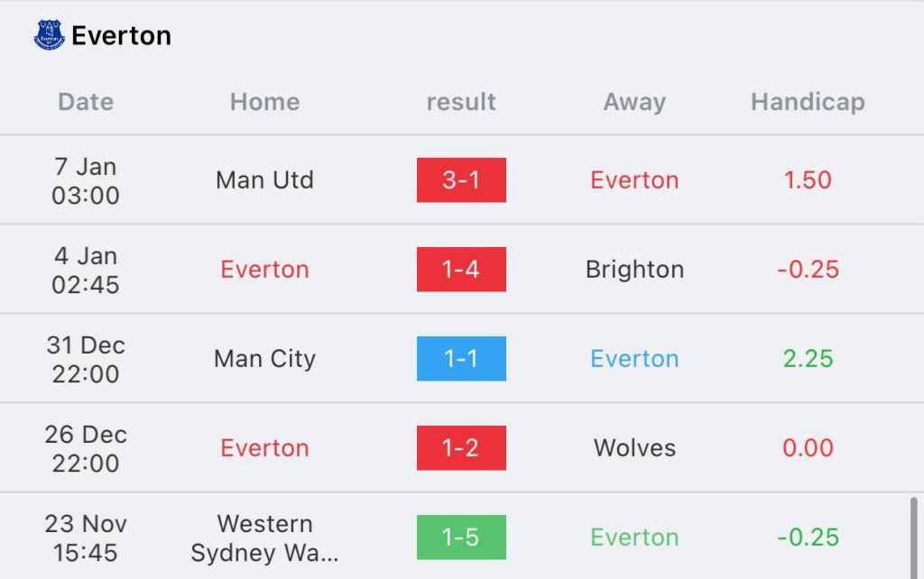Open the red 3-1 result badge
The width and height of the screenshot is (924, 579).
[461, 180]
